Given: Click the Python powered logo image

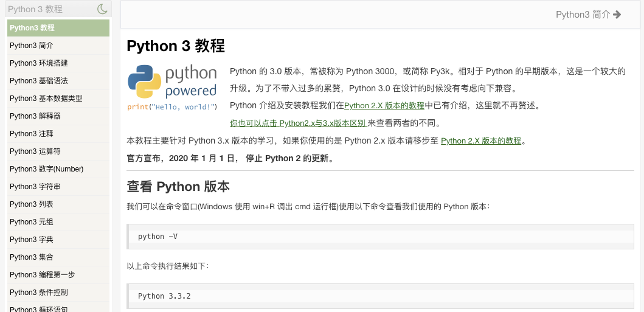Looking at the screenshot, I should click(172, 88).
